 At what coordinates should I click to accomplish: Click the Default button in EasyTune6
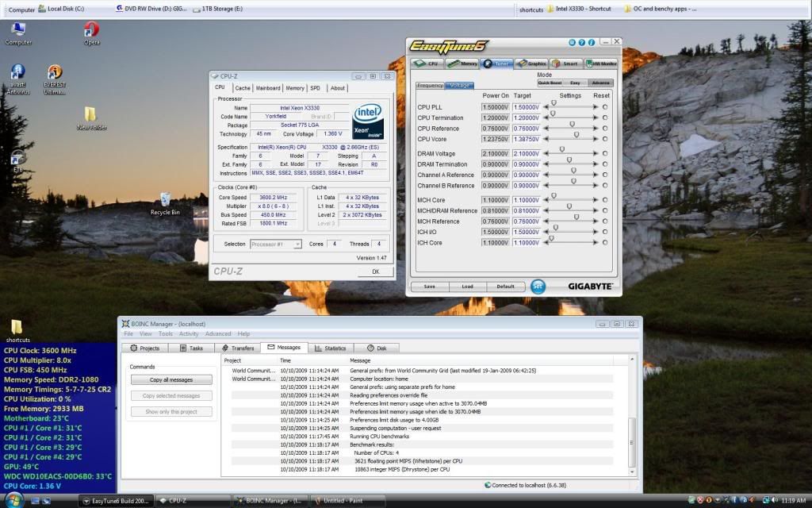505,287
